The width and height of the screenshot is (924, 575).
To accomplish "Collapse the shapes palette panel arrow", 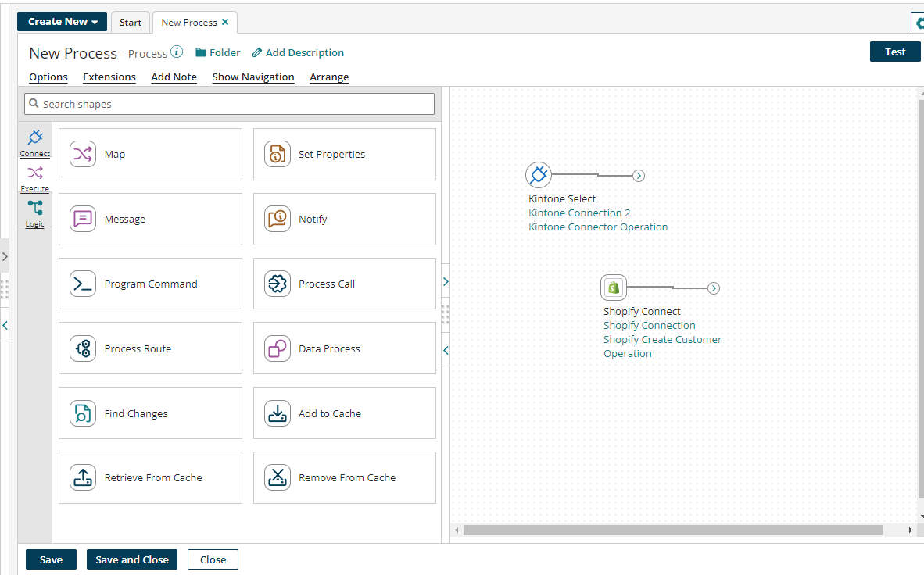I will (446, 350).
